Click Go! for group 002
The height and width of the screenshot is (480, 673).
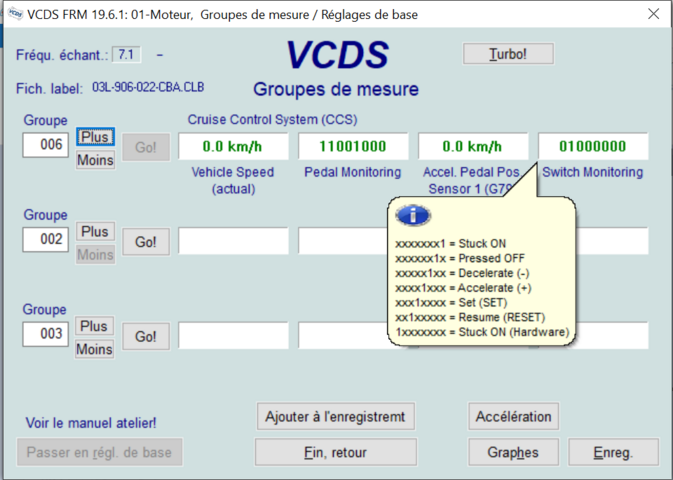[146, 242]
